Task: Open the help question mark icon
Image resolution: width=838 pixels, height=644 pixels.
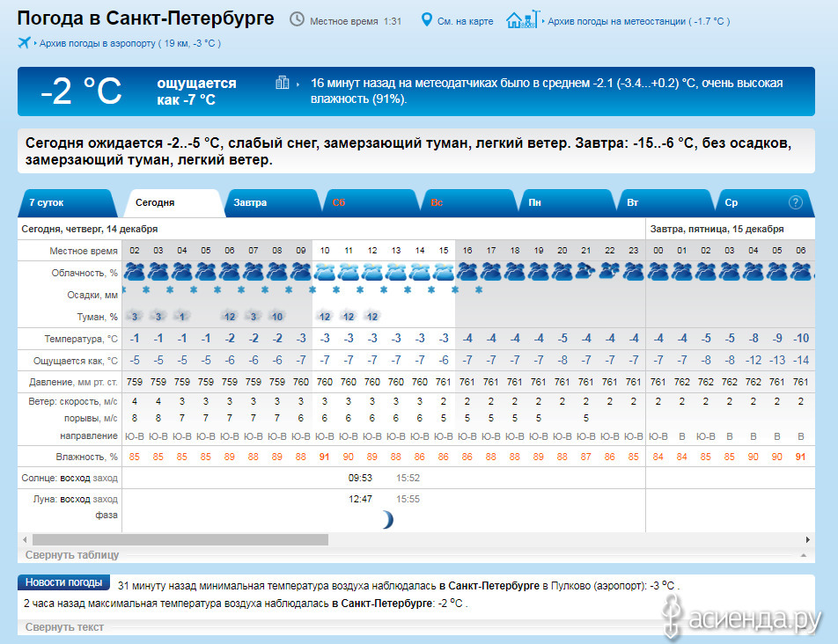Action: [795, 202]
